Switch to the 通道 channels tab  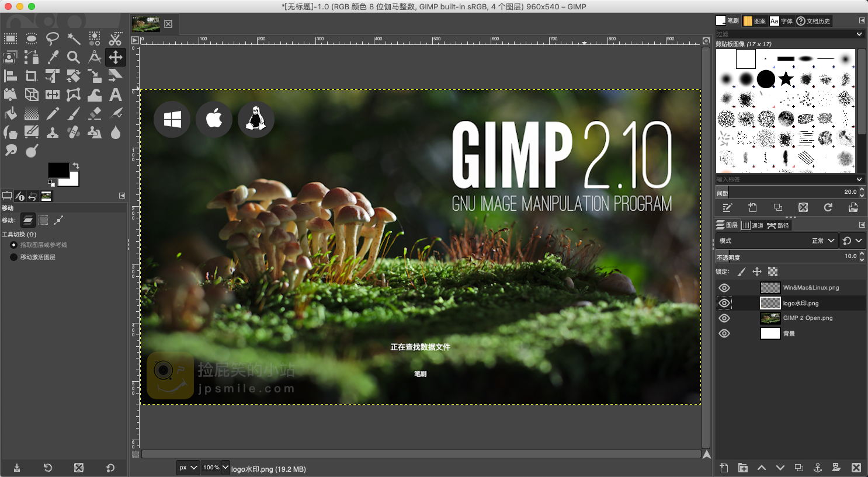(x=754, y=225)
